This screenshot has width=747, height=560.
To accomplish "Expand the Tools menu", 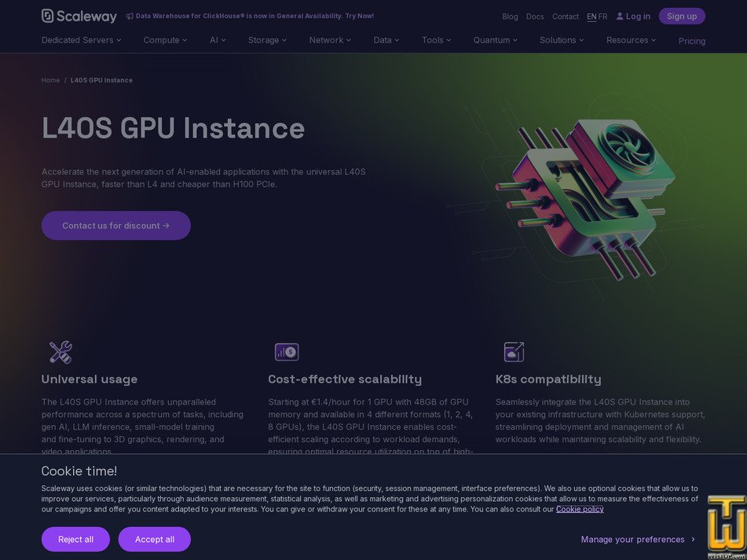I will 437,40.
